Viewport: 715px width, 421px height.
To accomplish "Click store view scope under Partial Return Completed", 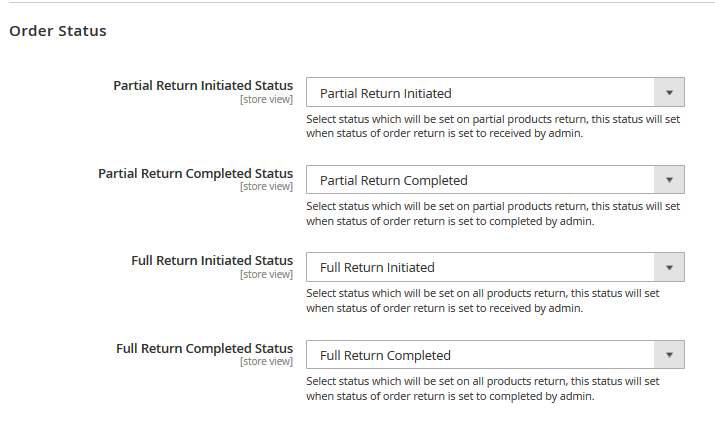I will (x=266, y=187).
